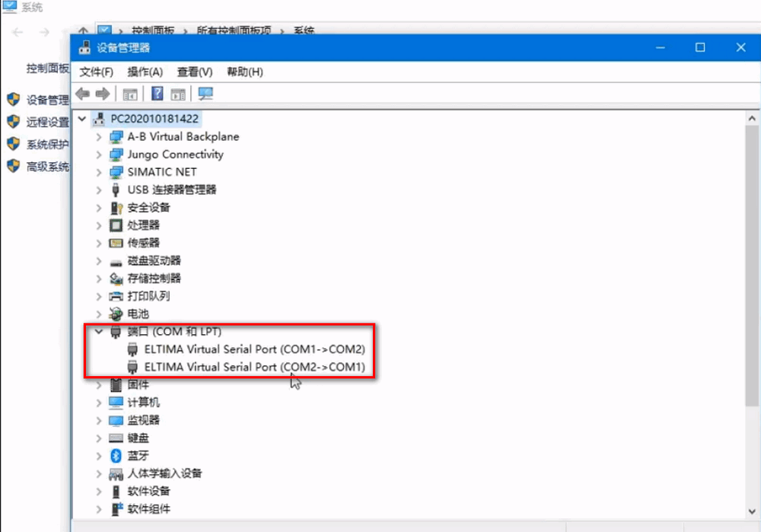Click the 高级系统 settings link in sidebar
Image resolution: width=761 pixels, height=532 pixels.
(47, 167)
